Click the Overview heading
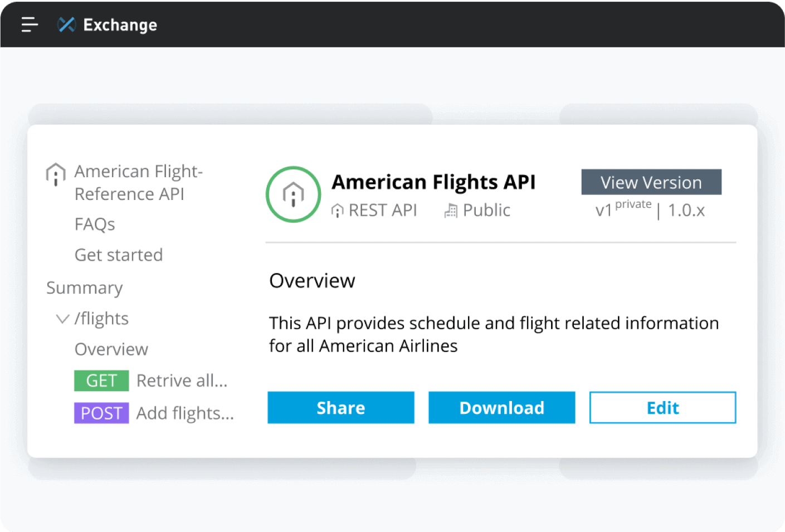The width and height of the screenshot is (785, 532). pyautogui.click(x=312, y=281)
